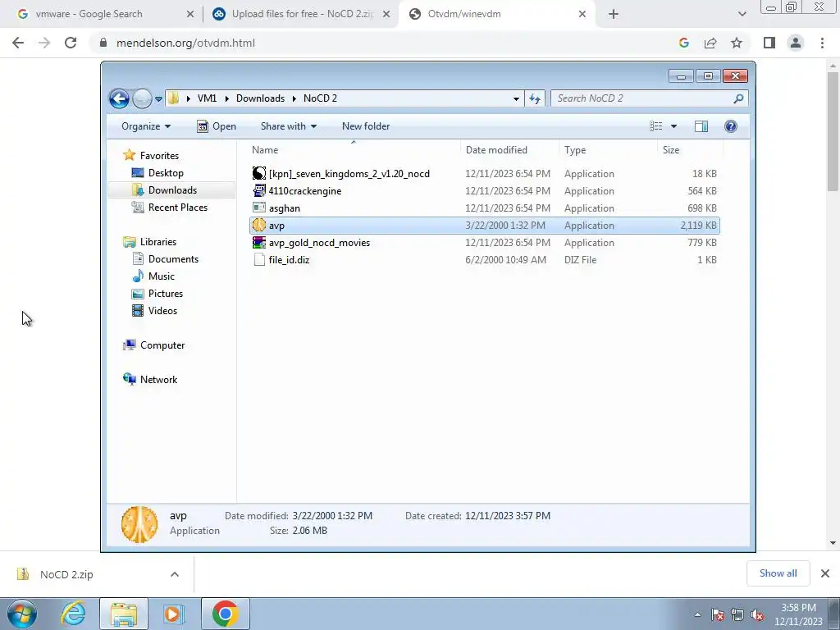Open the Organize menu

point(146,126)
